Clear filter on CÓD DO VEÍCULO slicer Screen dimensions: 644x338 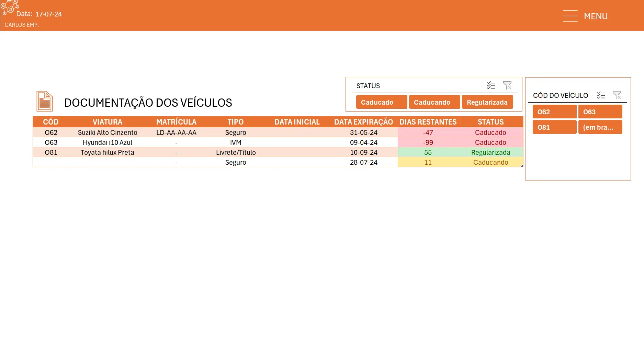pyautogui.click(x=617, y=95)
